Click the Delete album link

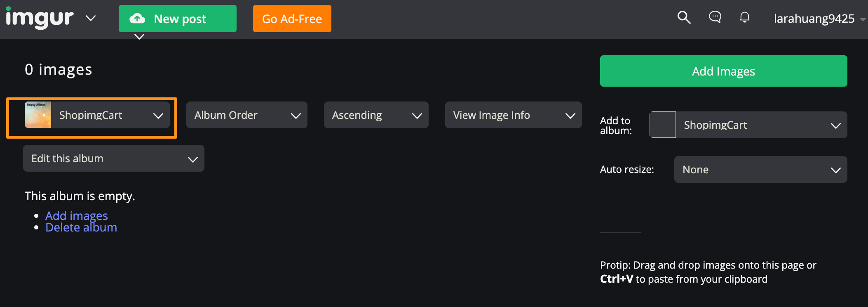[81, 227]
